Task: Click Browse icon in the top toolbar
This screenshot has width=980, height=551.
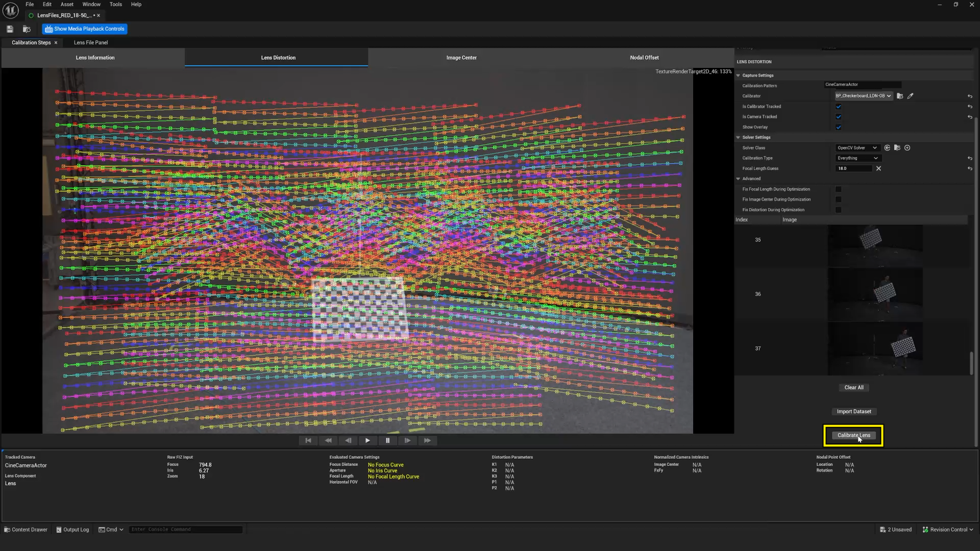Action: coord(27,29)
